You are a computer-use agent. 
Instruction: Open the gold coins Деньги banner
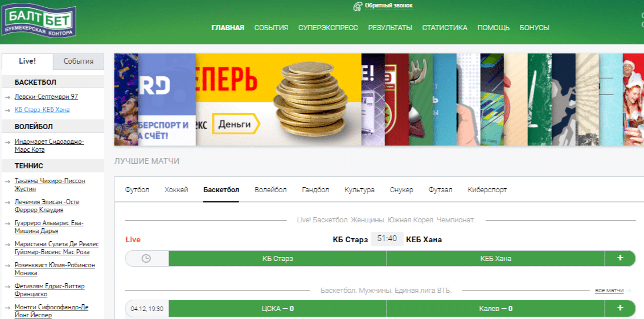tap(278, 100)
